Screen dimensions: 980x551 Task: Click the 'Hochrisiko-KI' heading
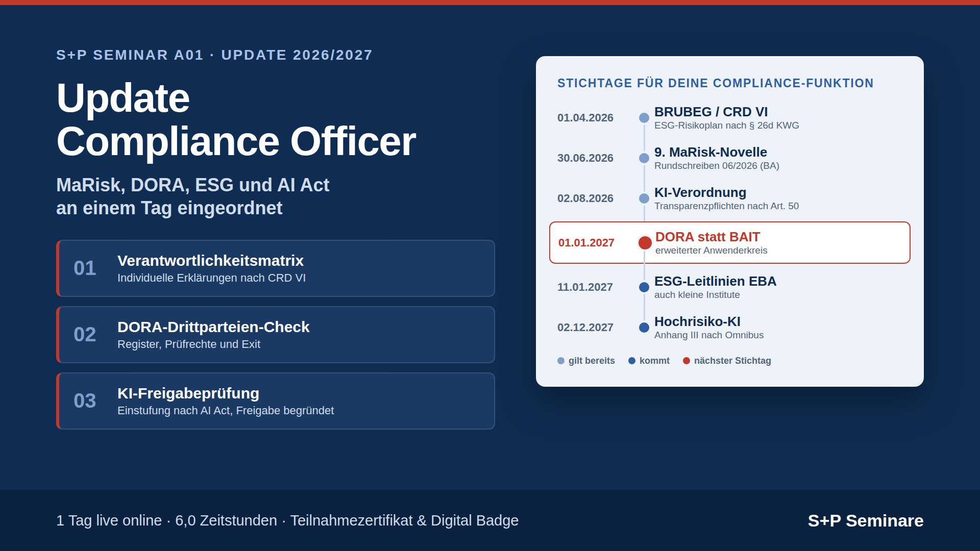tap(697, 321)
